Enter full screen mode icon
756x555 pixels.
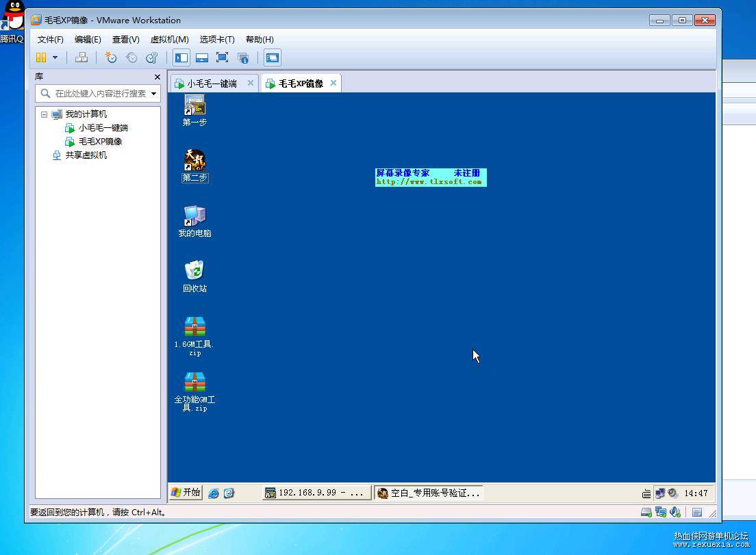tap(223, 57)
